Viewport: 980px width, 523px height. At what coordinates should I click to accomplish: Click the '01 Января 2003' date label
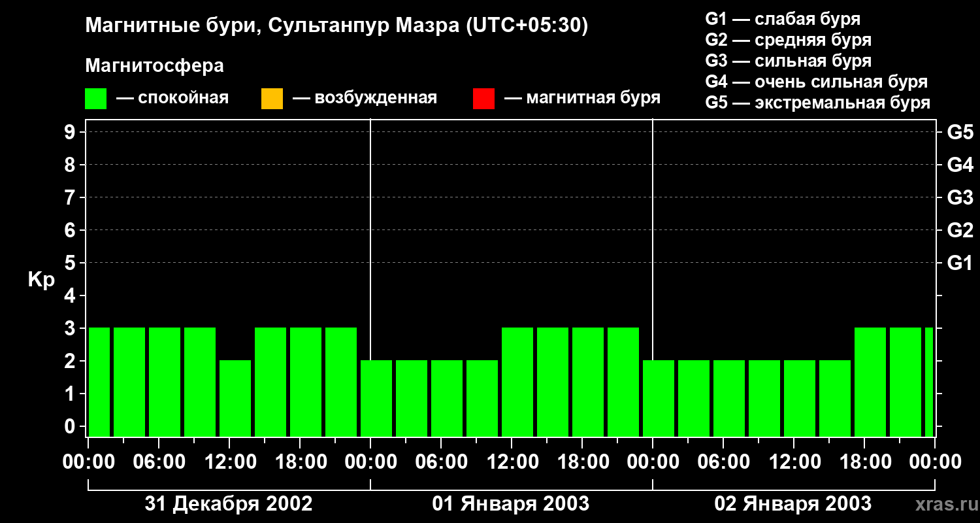(511, 504)
